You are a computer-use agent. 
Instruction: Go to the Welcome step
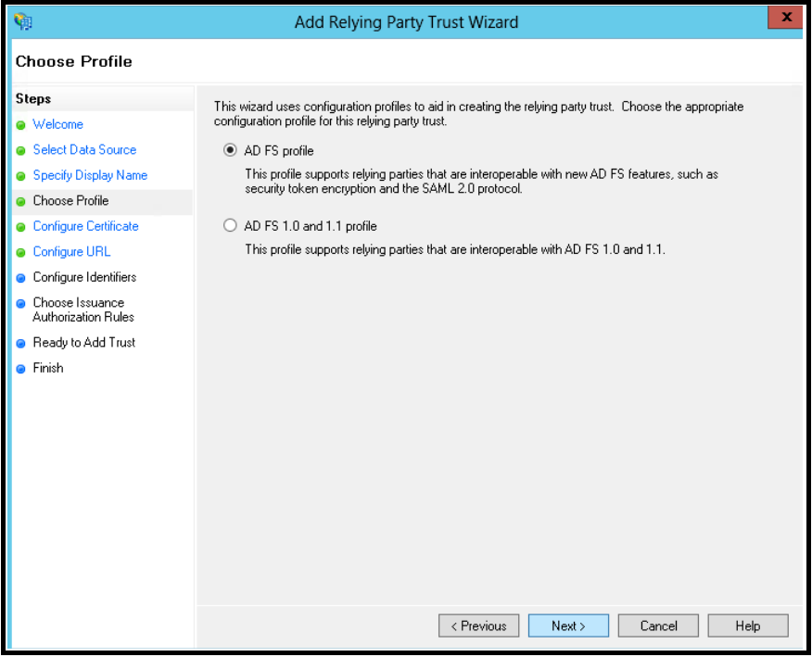(58, 124)
